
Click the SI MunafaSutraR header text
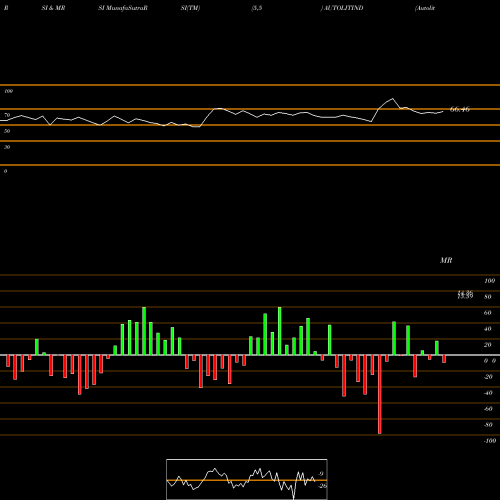pyautogui.click(x=123, y=8)
